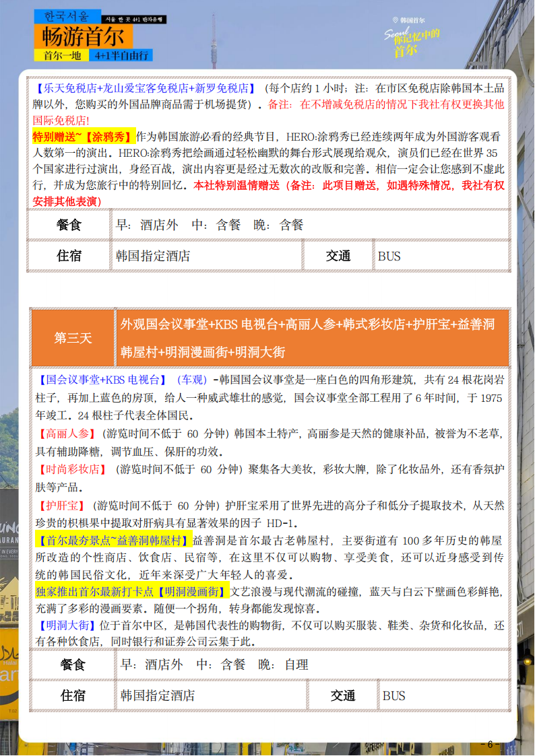Click the 韩国指定酒店 cell in day three table
535x756 pixels.
pyautogui.click(x=157, y=695)
